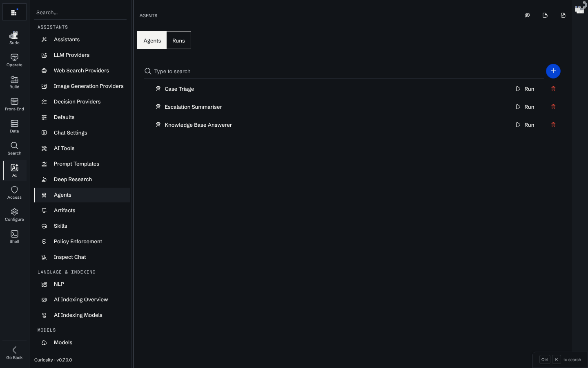The image size is (588, 368).
Task: Open the Build section
Action: (x=14, y=82)
